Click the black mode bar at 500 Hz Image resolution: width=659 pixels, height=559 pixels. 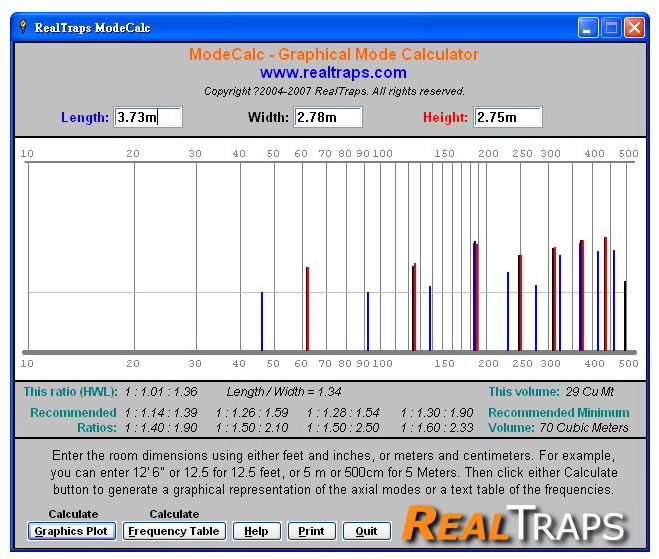(x=626, y=315)
